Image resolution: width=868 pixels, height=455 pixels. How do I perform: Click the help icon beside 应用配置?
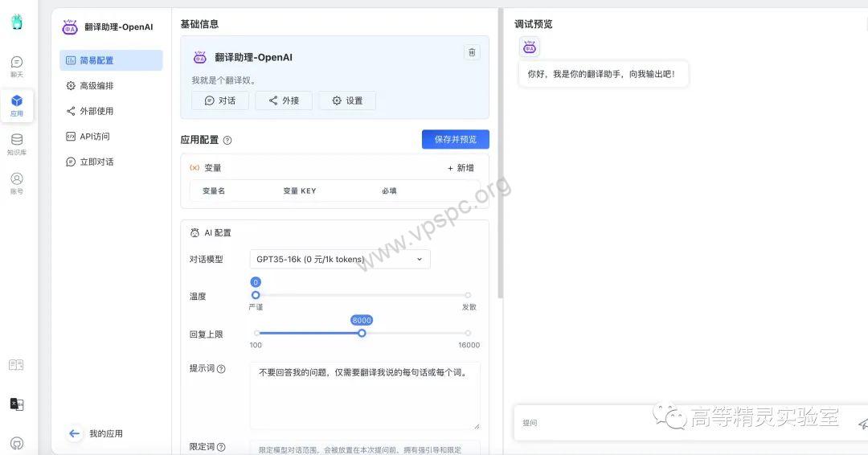(227, 141)
